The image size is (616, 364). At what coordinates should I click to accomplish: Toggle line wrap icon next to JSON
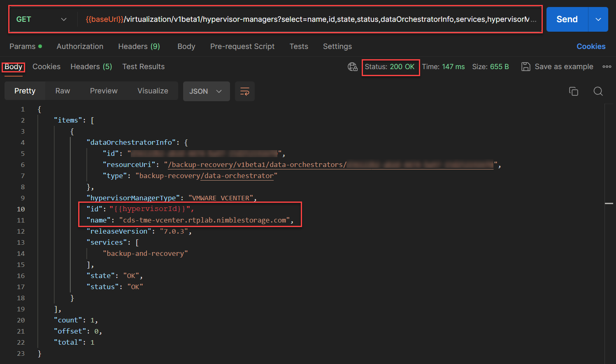(x=245, y=91)
